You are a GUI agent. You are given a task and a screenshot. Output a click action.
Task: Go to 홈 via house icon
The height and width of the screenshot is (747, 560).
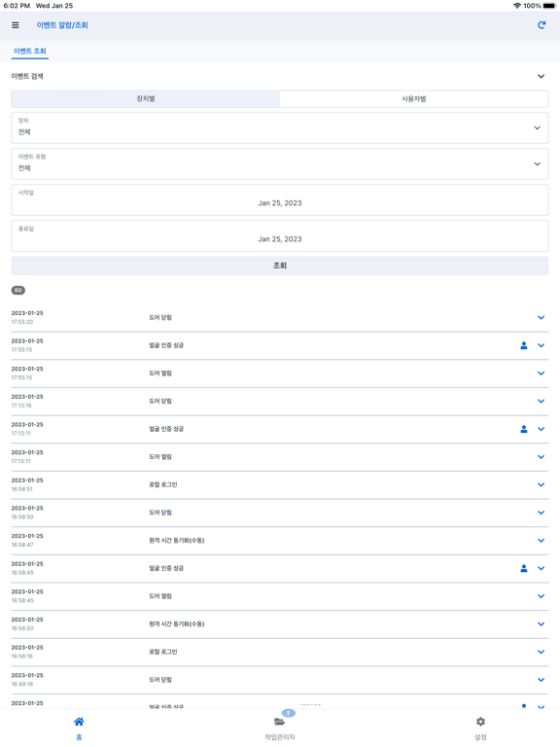coord(79,722)
